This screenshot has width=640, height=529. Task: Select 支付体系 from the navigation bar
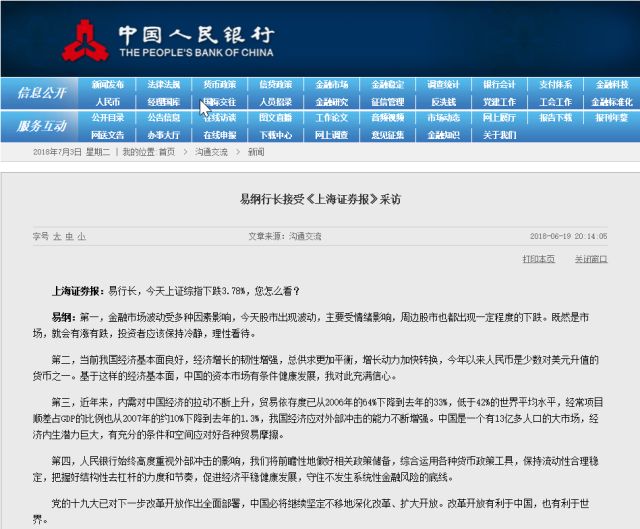click(x=556, y=85)
